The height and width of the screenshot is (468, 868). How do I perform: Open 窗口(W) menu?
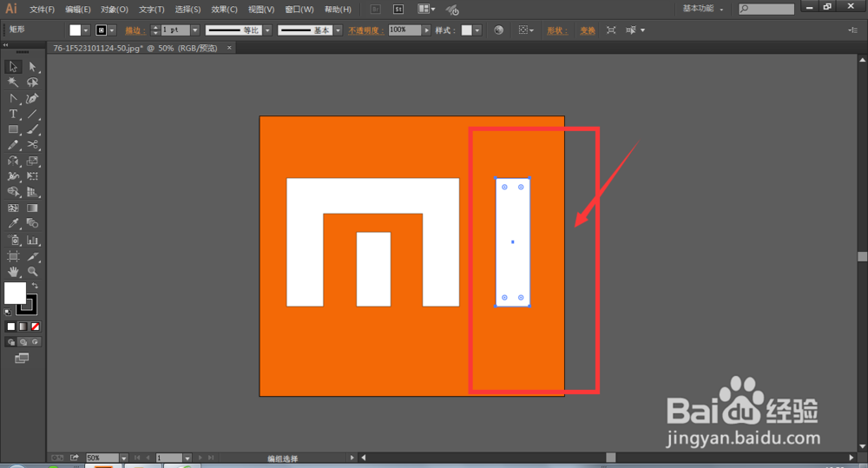(299, 10)
